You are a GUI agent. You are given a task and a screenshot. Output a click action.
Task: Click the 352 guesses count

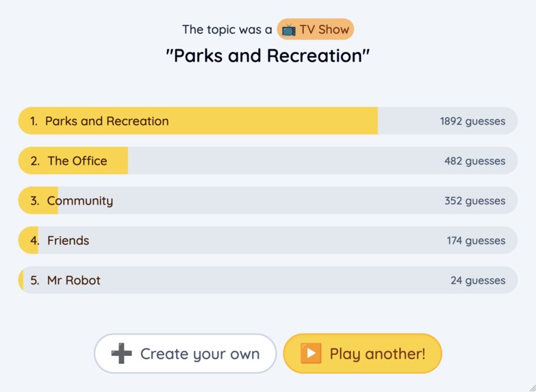click(x=474, y=200)
